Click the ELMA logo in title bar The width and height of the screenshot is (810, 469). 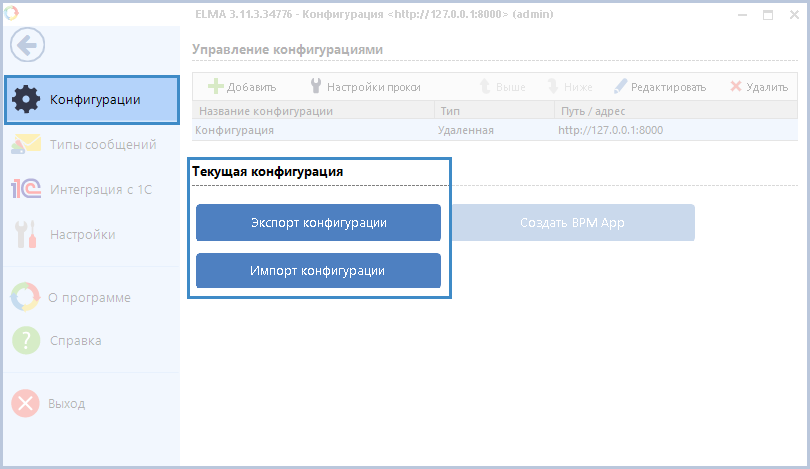tap(11, 13)
